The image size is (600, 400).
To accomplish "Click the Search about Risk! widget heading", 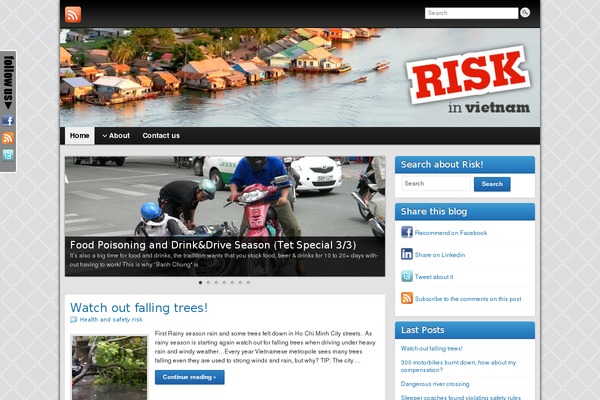I will pyautogui.click(x=442, y=165).
